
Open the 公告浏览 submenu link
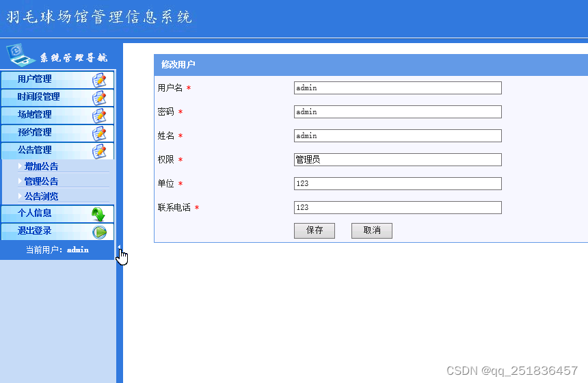[x=41, y=196]
